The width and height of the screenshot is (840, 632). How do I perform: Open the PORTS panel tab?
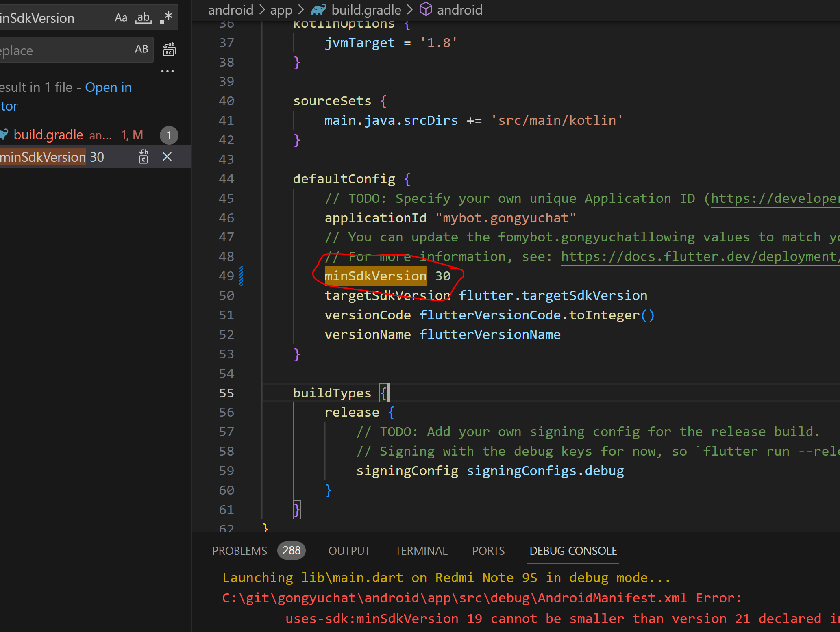tap(488, 551)
